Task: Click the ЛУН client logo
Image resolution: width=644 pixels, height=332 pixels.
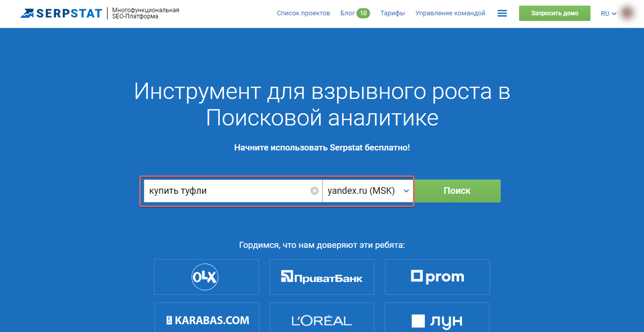Action: (437, 320)
